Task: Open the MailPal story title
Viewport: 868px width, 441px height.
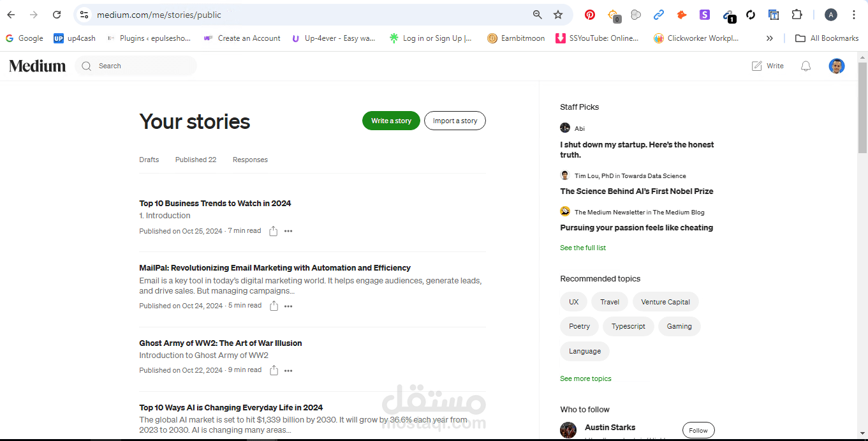Action: pos(275,267)
